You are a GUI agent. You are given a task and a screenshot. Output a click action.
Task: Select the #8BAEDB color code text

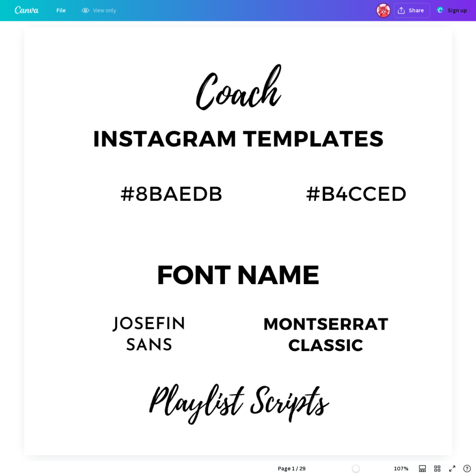[172, 194]
